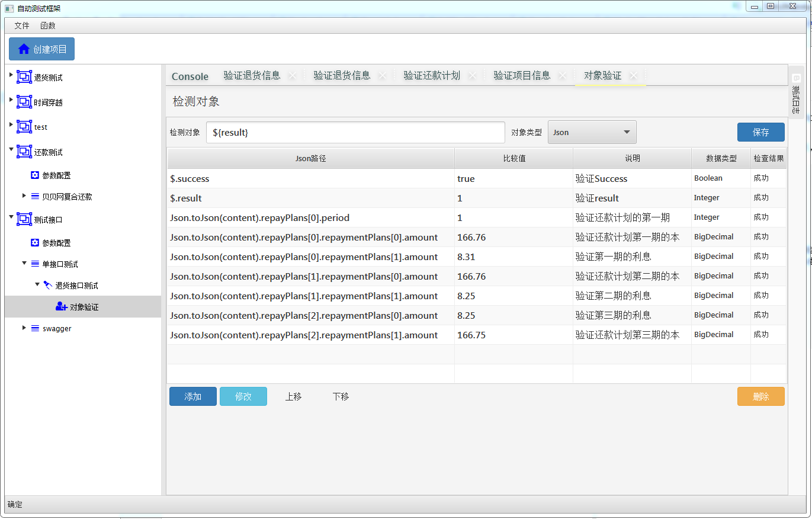Click the Boolean data type cell

(721, 178)
